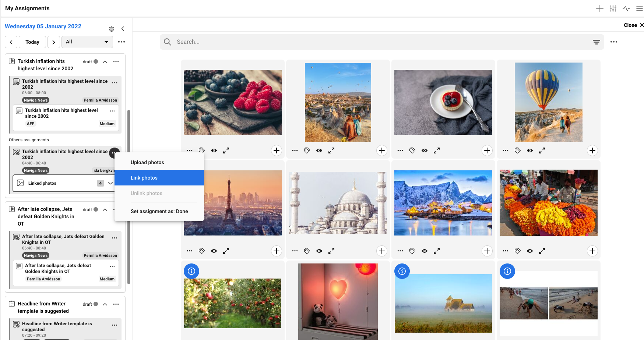Click the plus icon in the top header
Image resolution: width=644 pixels, height=340 pixels.
pos(599,8)
